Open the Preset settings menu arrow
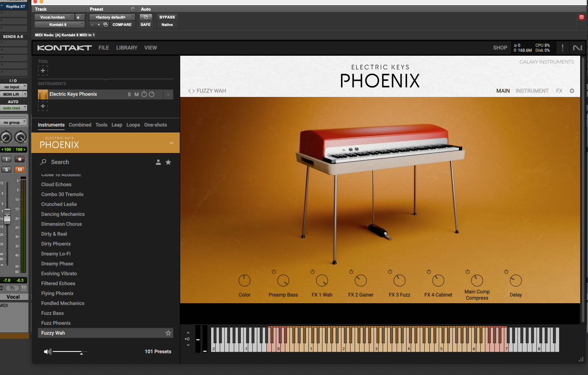The height and width of the screenshot is (375, 588). tap(133, 9)
